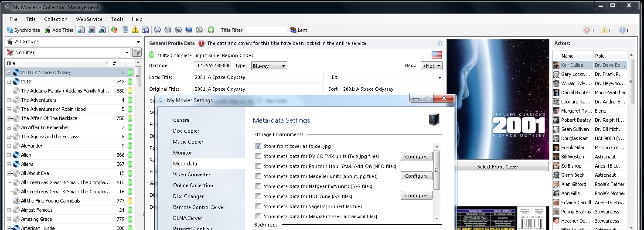Enable Store meta-data for MediaBrowser

click(x=259, y=216)
